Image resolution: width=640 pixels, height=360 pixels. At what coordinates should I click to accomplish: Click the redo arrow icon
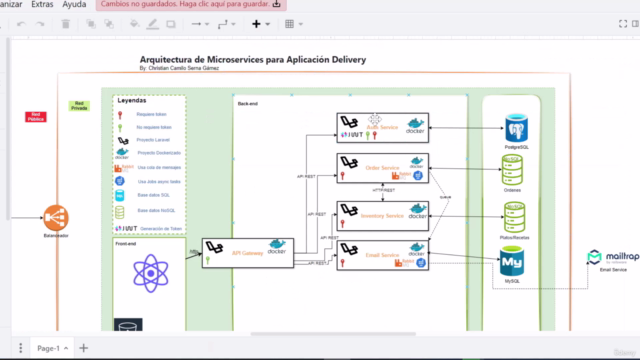pos(40,24)
